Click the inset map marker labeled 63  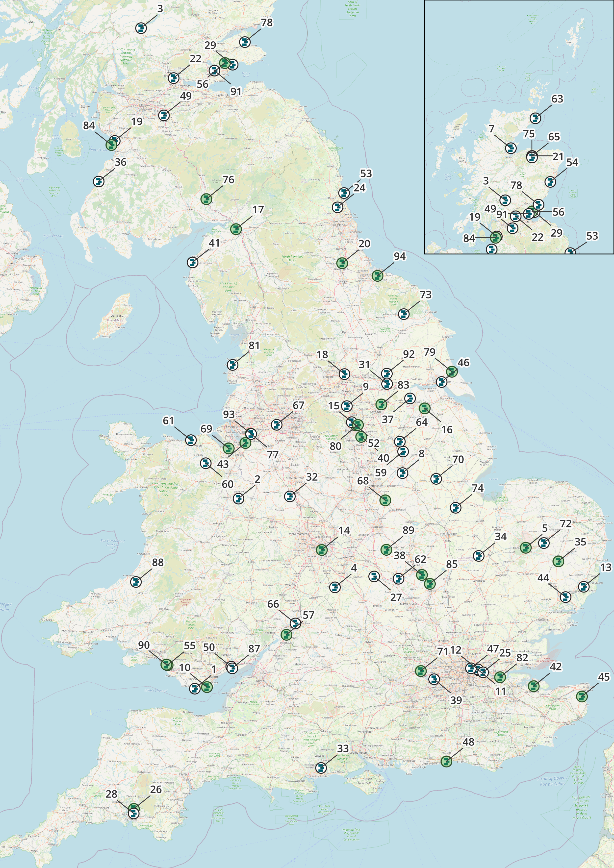(x=535, y=118)
